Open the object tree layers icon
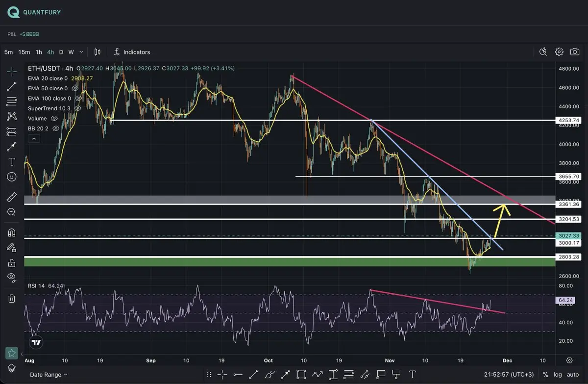This screenshot has height=384, width=588. (x=11, y=368)
